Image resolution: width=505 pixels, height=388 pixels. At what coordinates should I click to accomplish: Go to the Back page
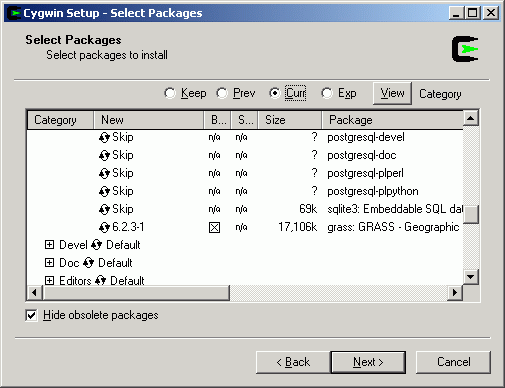pyautogui.click(x=293, y=362)
